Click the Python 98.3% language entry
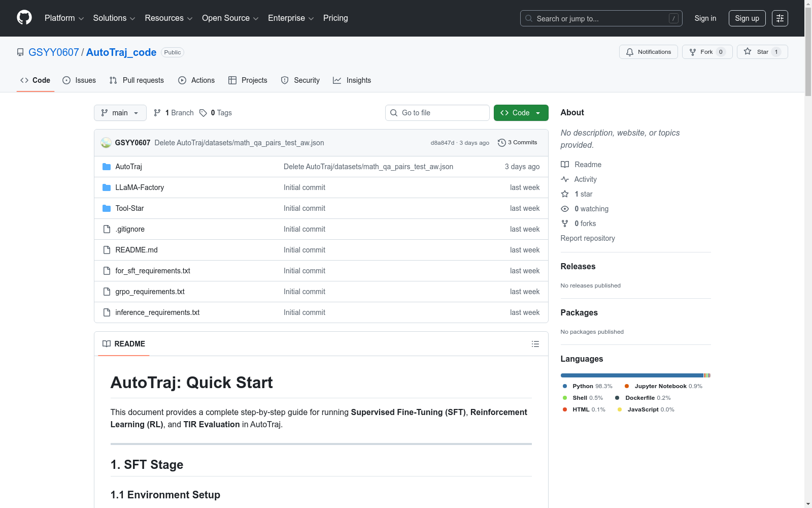The height and width of the screenshot is (508, 812). [587, 386]
